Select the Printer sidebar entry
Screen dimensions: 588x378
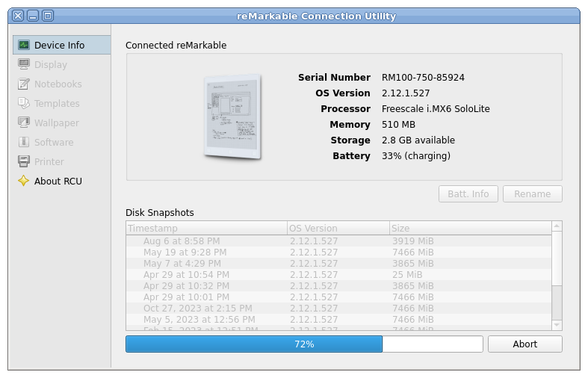click(x=62, y=161)
